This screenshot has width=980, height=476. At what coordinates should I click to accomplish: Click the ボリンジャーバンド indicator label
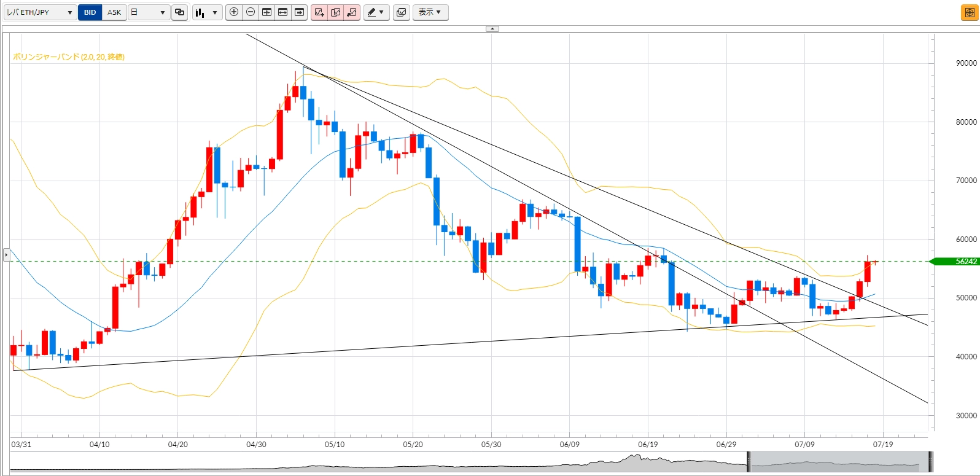(x=69, y=57)
